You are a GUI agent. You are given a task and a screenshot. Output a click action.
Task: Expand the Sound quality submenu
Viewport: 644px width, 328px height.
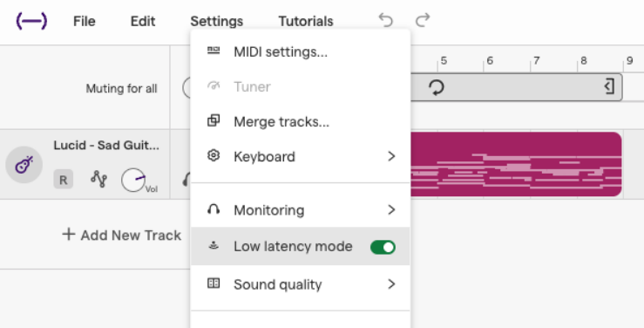(301, 284)
